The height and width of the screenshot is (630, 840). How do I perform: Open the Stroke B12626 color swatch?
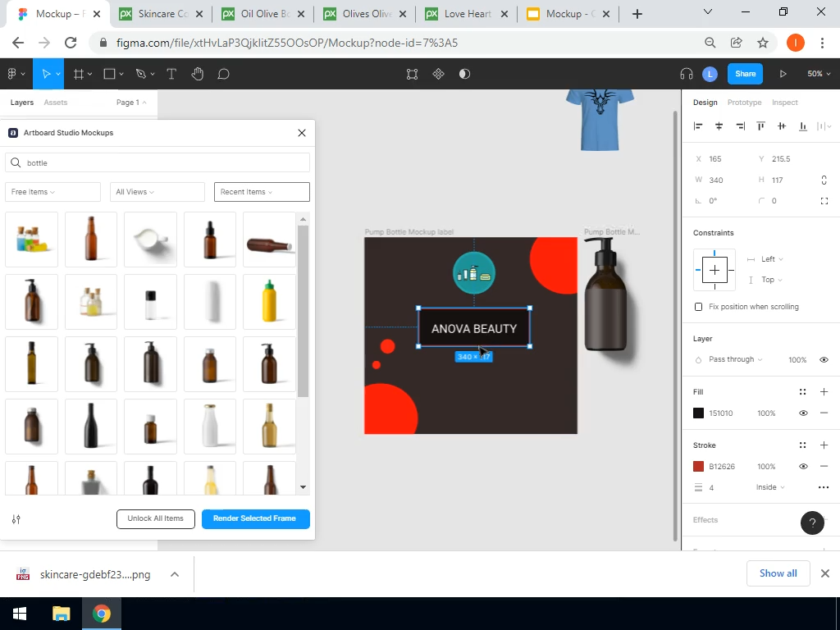(699, 467)
